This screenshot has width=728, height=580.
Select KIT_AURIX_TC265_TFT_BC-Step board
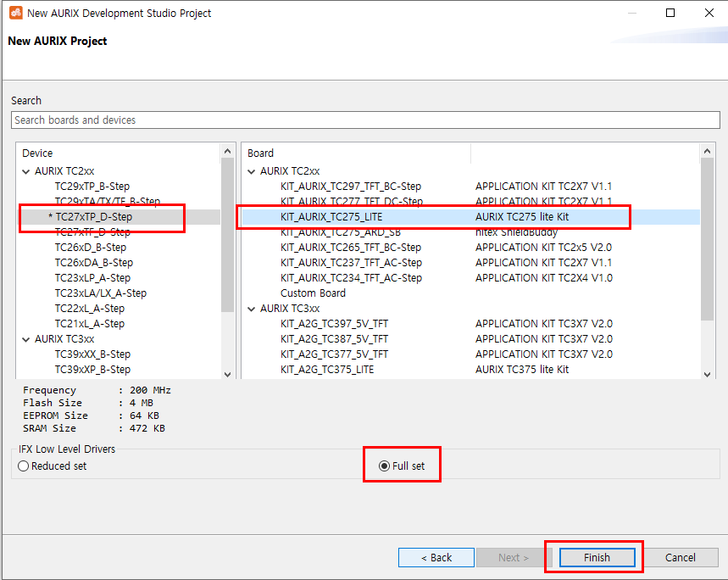pos(351,248)
